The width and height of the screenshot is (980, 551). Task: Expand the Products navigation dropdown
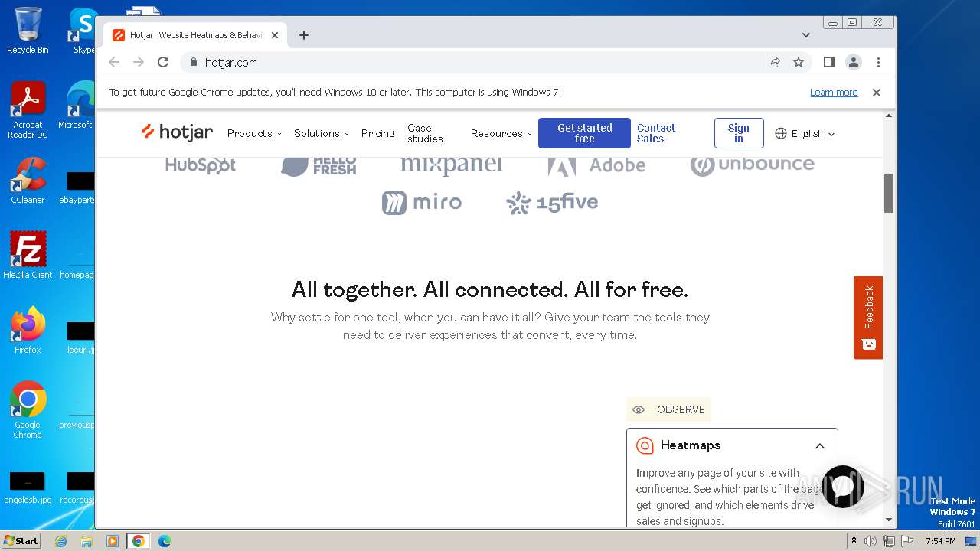tap(254, 133)
